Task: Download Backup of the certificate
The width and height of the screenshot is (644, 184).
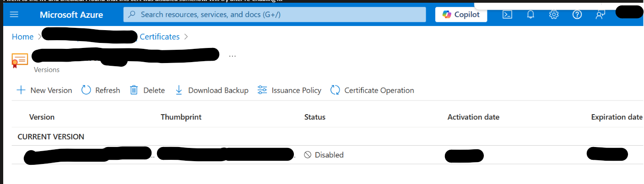Action: (211, 90)
